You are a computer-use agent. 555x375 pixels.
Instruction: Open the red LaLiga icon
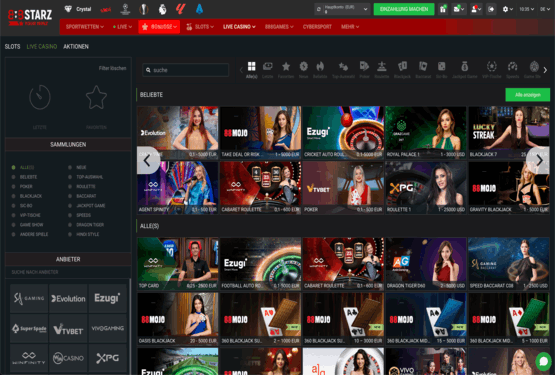181,9
